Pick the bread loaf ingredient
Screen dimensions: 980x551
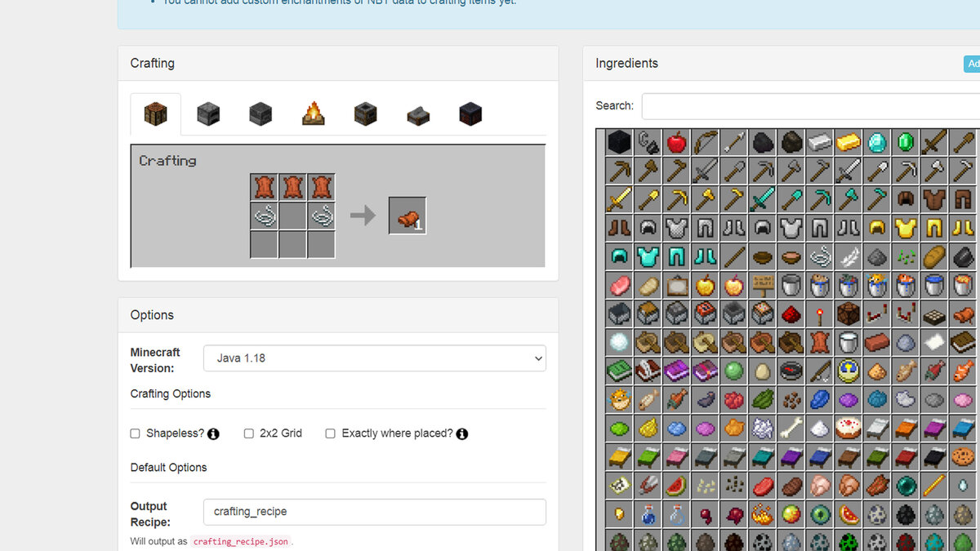[934, 256]
